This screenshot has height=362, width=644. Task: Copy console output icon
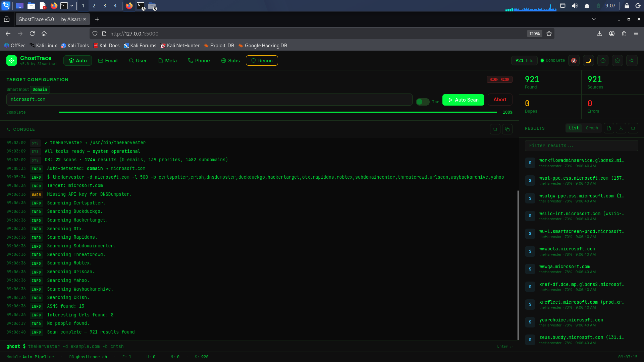click(x=507, y=129)
